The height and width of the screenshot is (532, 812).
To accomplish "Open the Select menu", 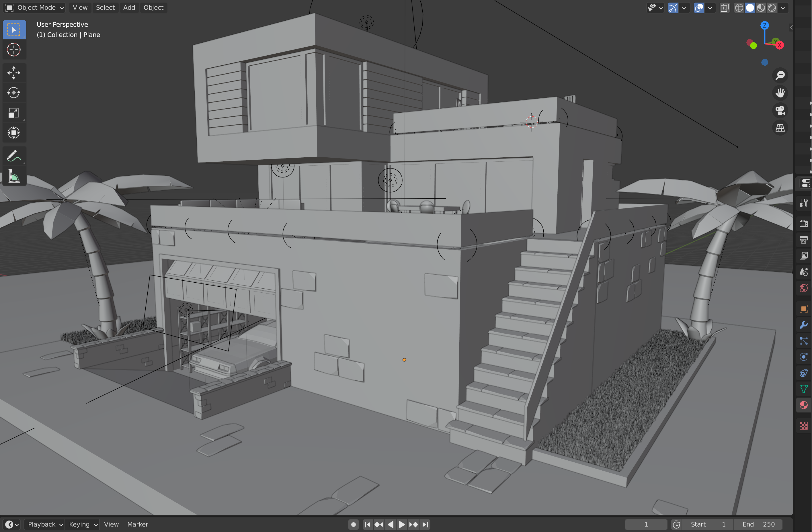I will click(x=105, y=7).
